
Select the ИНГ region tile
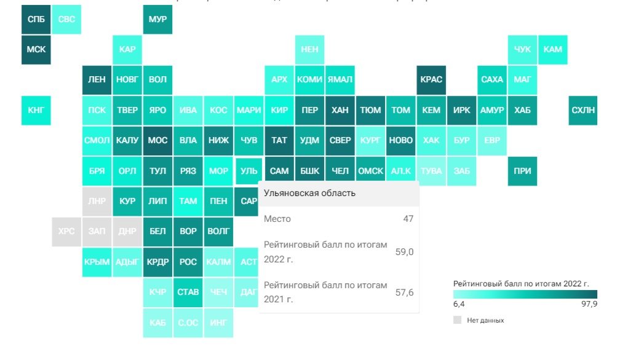tap(218, 322)
